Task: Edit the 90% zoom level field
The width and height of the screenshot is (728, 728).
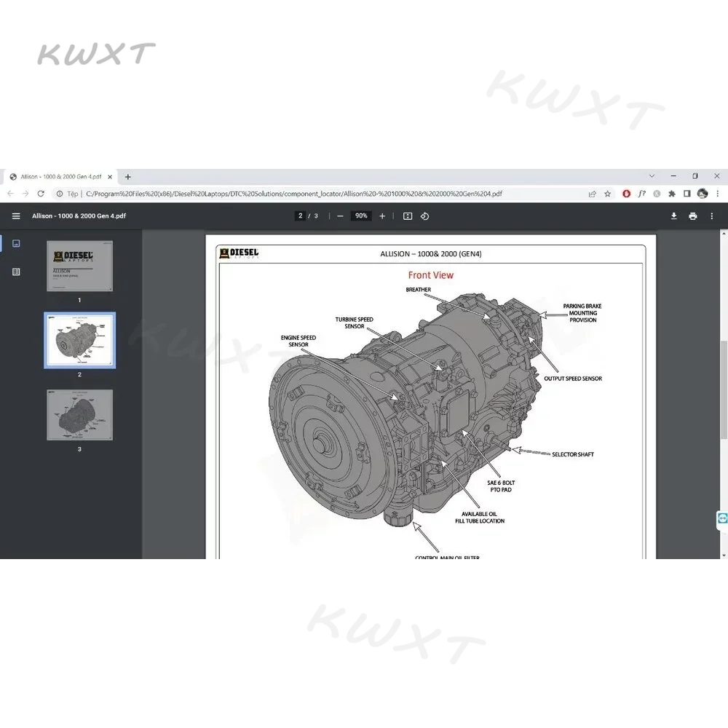Action: 361,216
